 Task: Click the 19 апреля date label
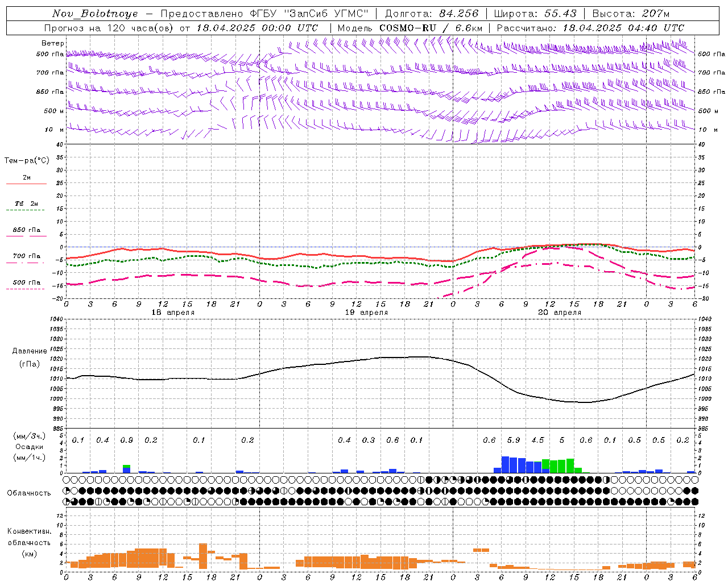366,313
